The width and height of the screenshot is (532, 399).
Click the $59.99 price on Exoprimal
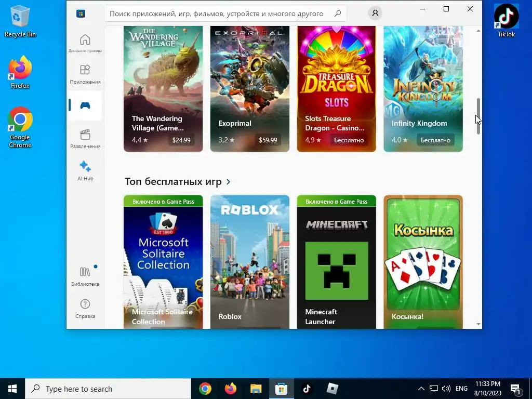tap(268, 140)
